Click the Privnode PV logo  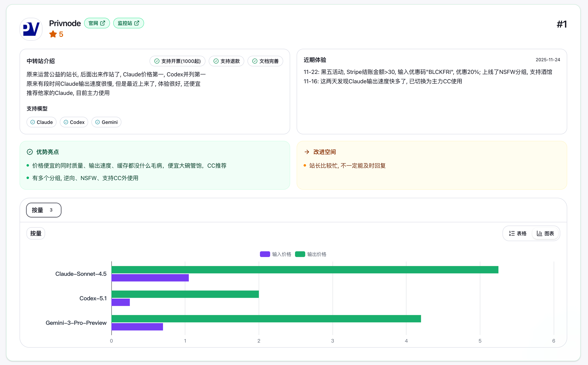coord(31,29)
